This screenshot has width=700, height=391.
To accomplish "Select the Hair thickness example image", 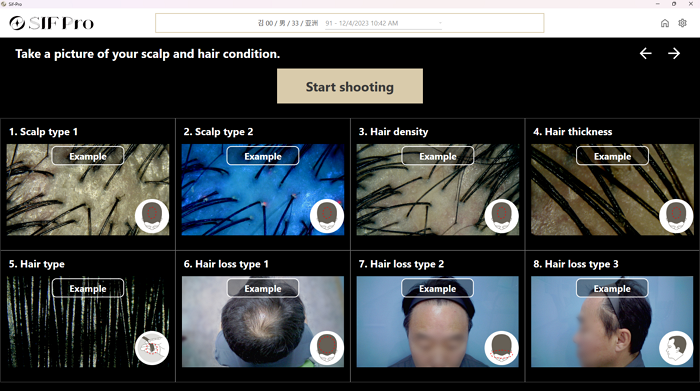I will point(612,189).
